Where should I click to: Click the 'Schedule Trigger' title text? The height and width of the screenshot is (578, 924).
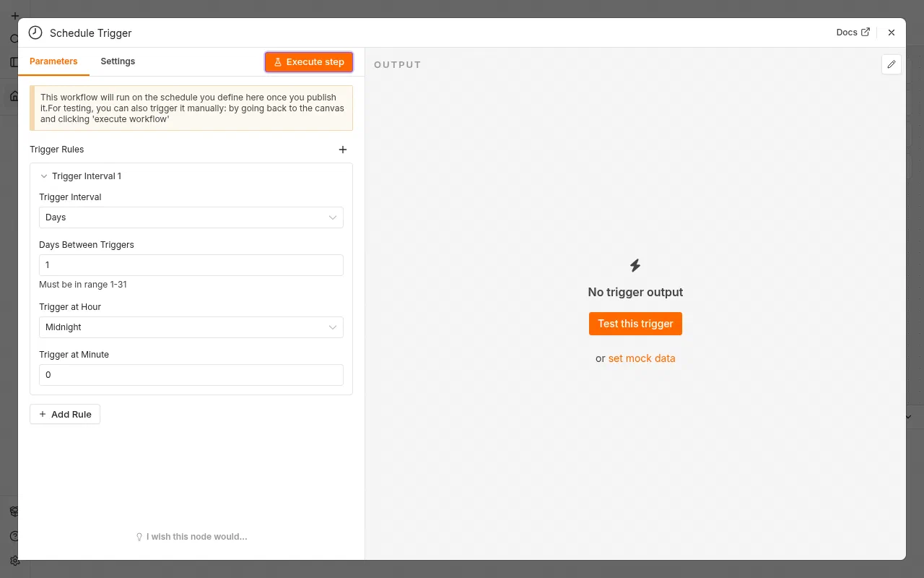pos(91,33)
